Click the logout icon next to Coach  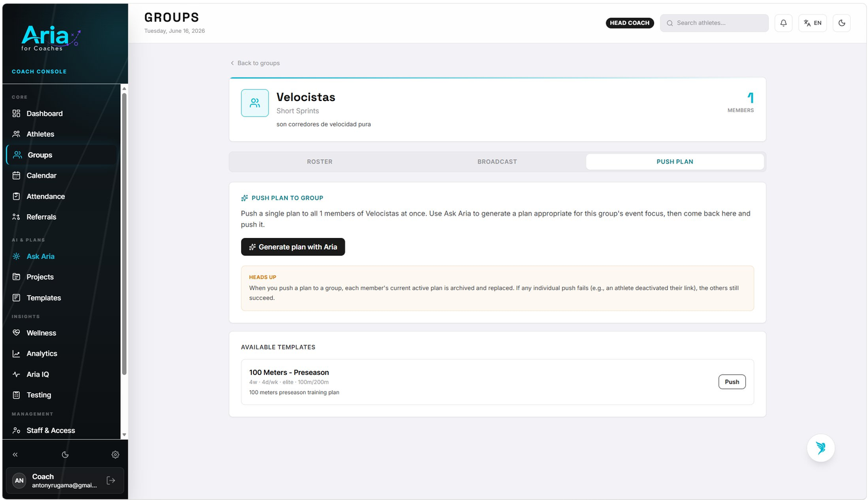[111, 480]
